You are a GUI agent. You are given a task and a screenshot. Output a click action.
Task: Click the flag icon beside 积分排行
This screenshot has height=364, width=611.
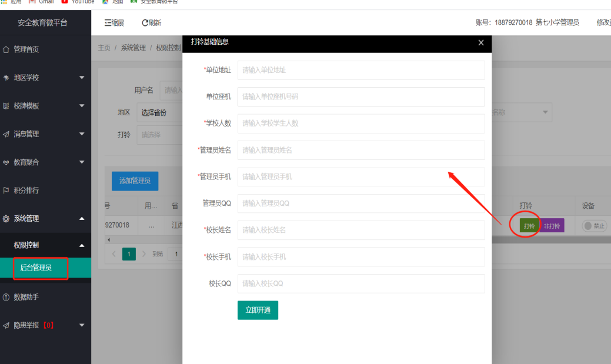[6, 190]
